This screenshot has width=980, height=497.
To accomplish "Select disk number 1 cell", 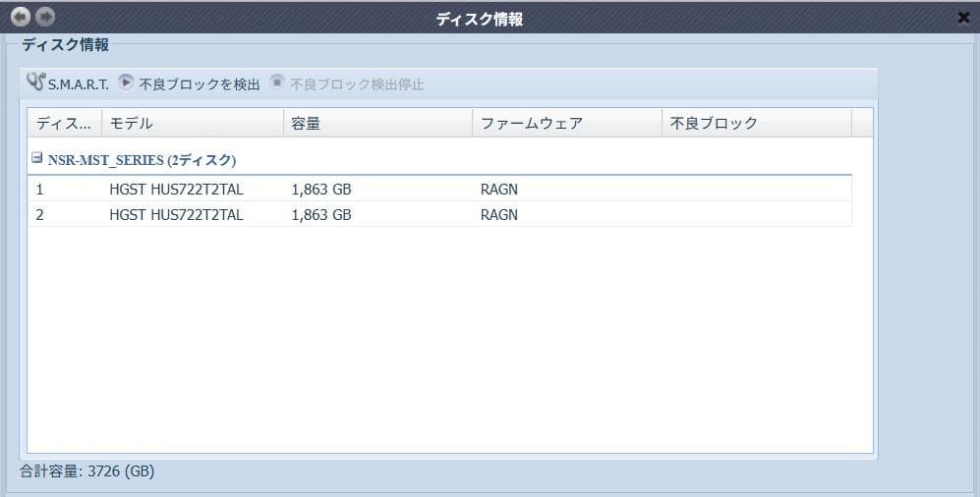I will [39, 190].
